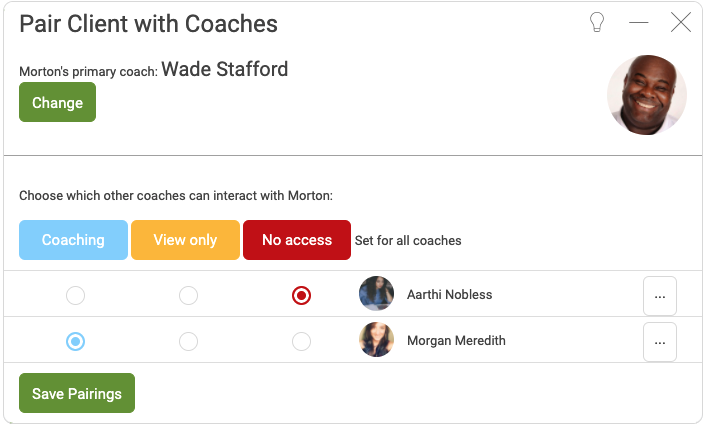This screenshot has width=705, height=426.
Task: Select Coaching access for Aarthi Nobless
Action: 76,296
